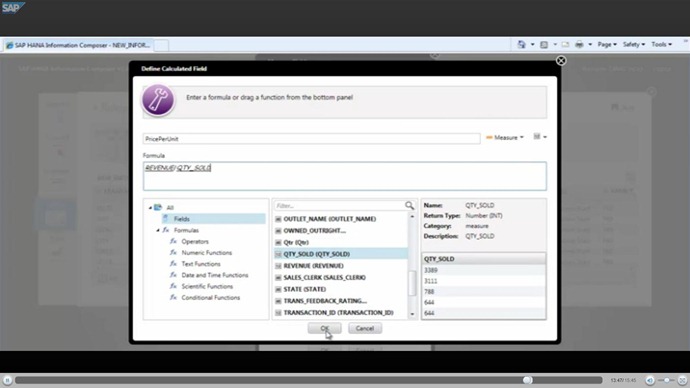Click inside the Formula text area
Viewport: 690px width, 388px height.
click(345, 176)
